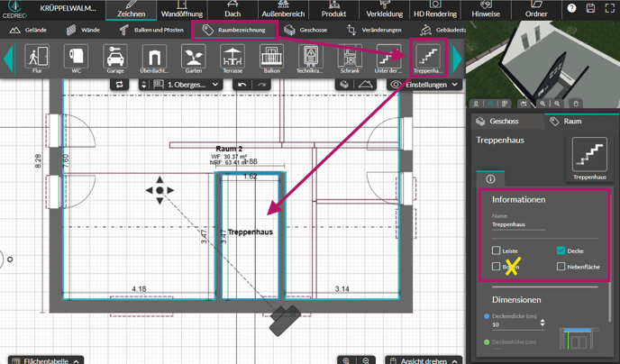Expand the Einstellungen dropdown
Viewport: 620px width, 364px height.
coord(424,85)
